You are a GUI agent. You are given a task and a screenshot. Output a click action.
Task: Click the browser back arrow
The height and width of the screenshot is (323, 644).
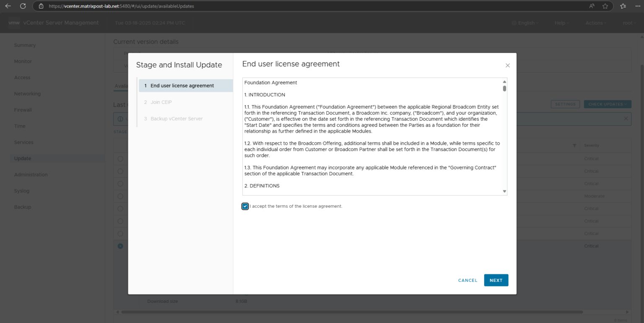pos(8,6)
